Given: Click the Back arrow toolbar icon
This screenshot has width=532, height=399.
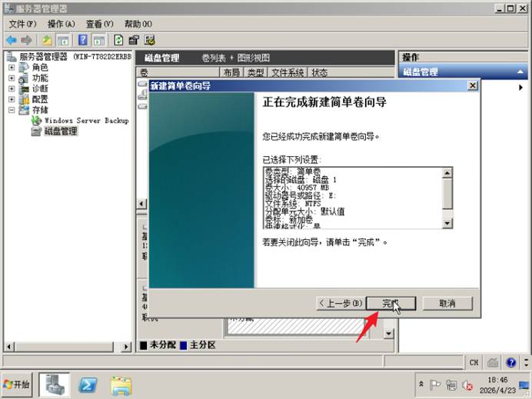Looking at the screenshot, I should [12, 41].
